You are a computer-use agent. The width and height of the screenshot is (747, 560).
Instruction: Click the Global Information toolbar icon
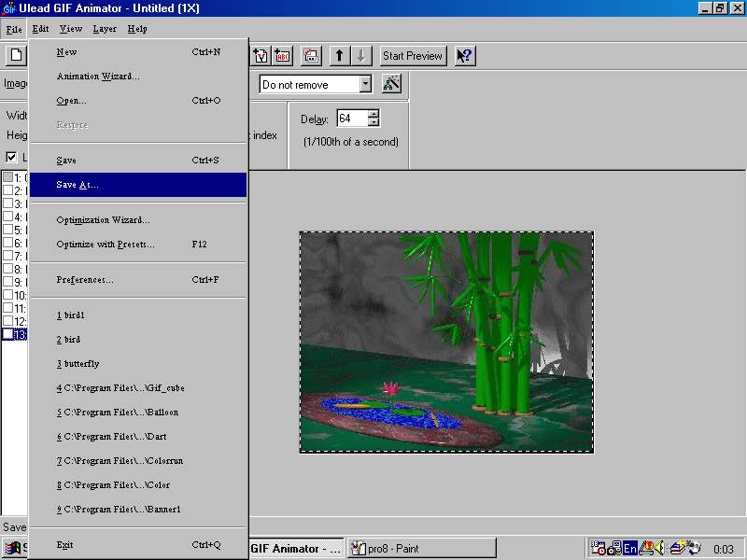311,56
